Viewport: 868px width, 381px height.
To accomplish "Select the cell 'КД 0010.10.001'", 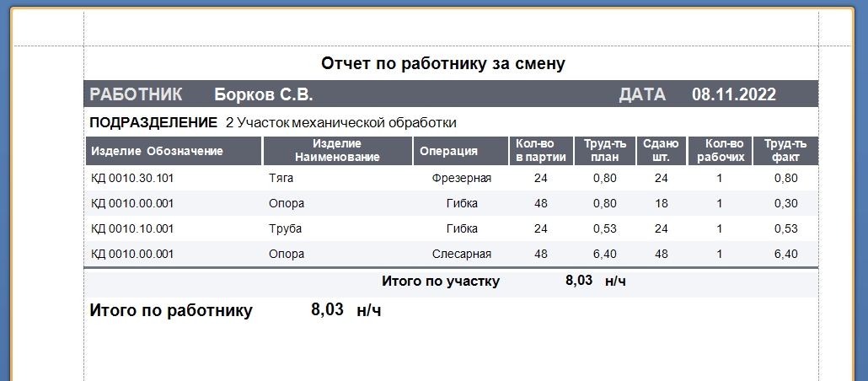I will 132,228.
